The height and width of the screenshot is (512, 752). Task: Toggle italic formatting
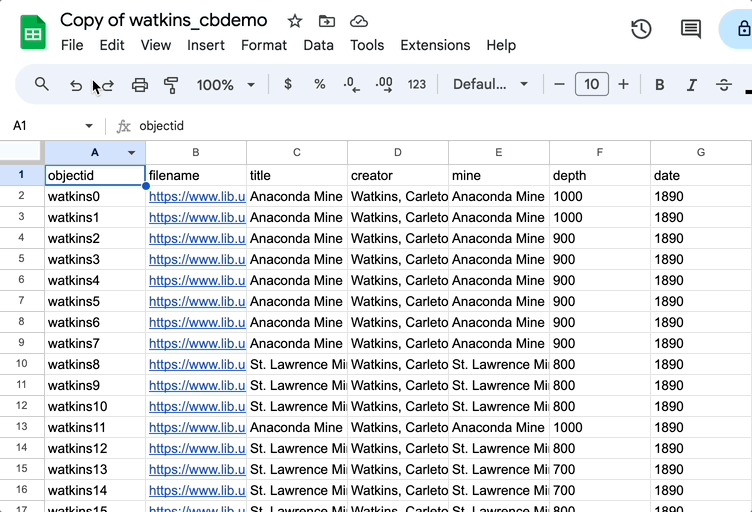[x=691, y=85]
